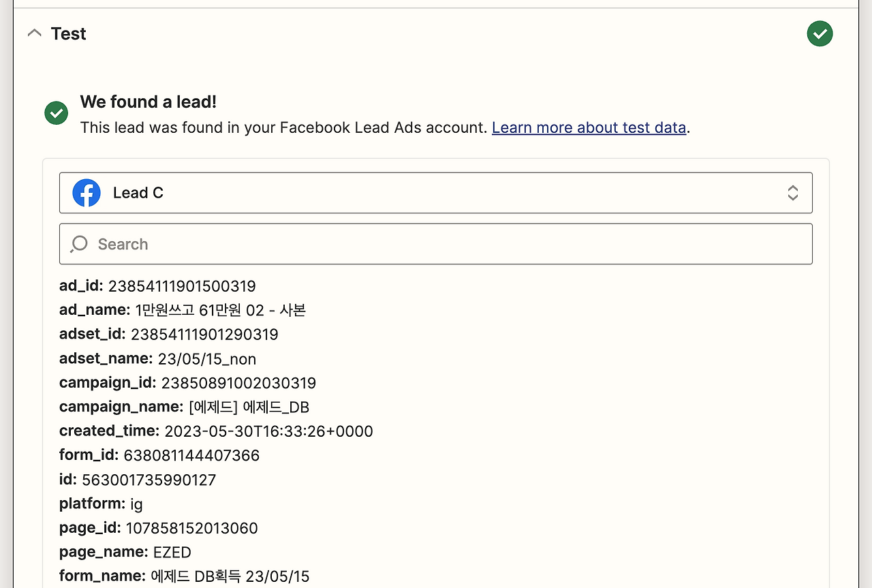Click the green check beside "We found a lead!"
This screenshot has height=588, width=872.
tap(56, 113)
